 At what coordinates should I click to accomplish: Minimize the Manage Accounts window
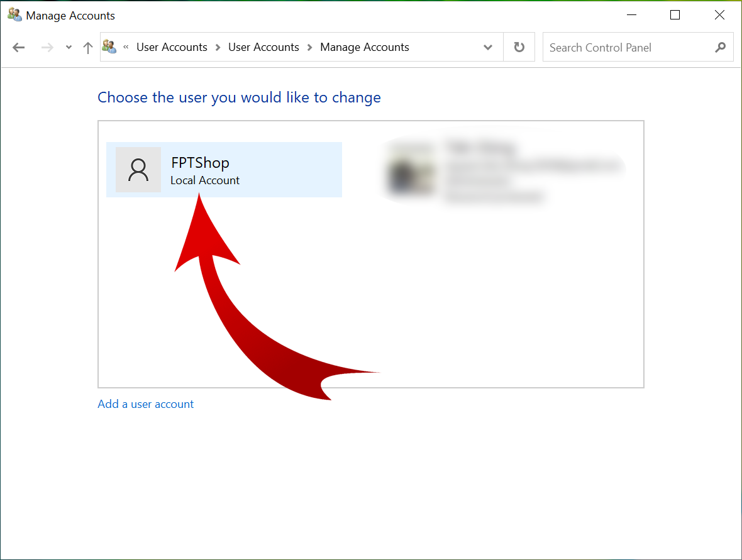click(631, 15)
